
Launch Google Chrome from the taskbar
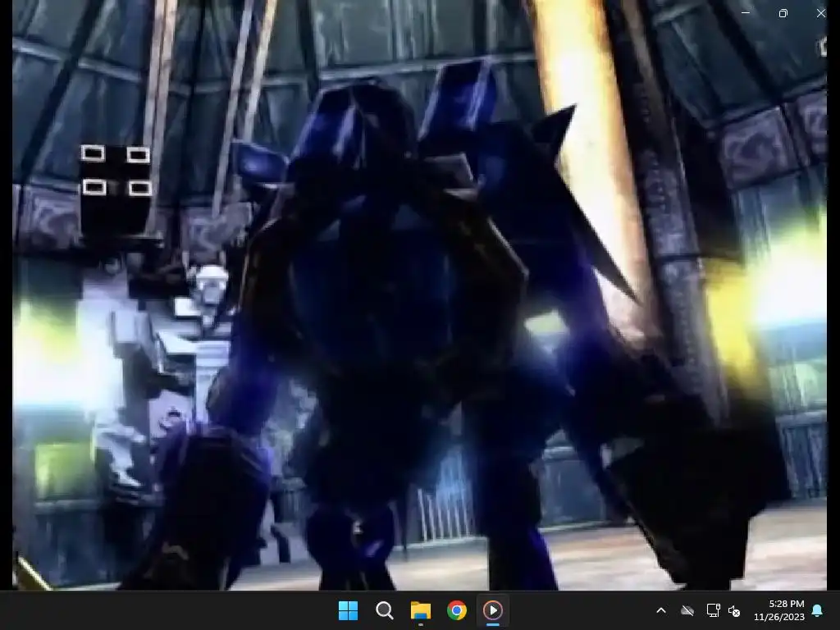[x=456, y=610]
